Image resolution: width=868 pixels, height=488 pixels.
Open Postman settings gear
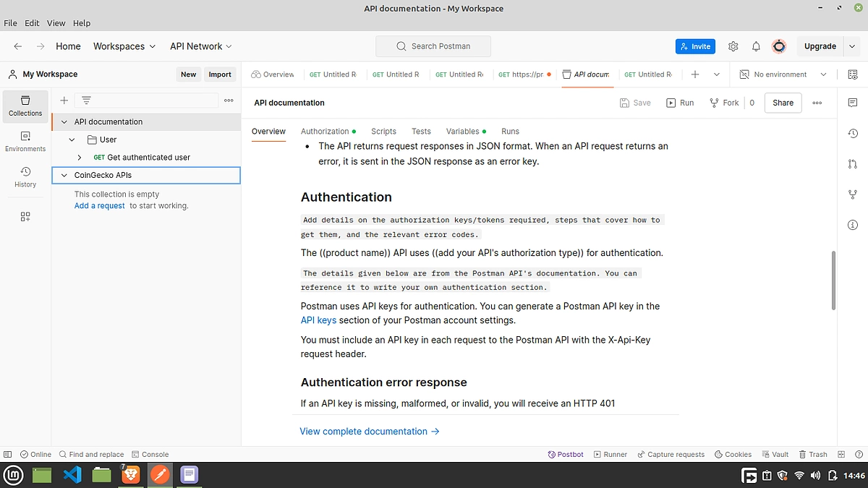733,46
